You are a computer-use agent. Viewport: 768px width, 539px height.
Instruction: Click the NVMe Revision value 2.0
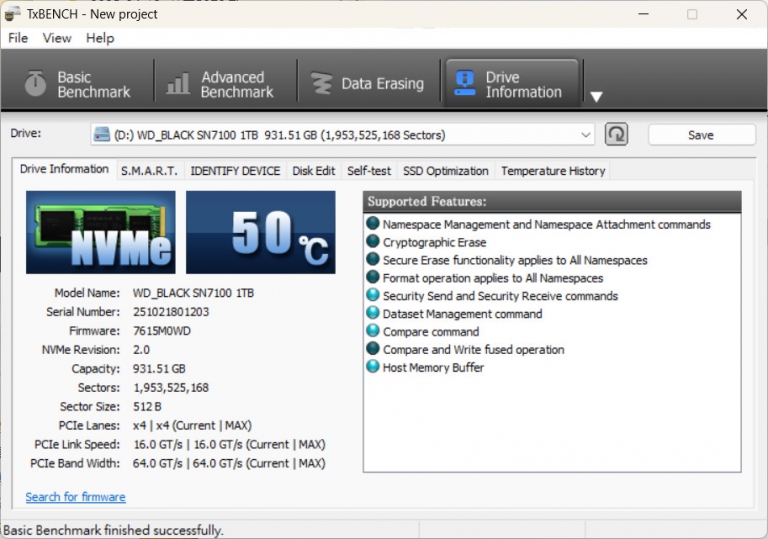(x=141, y=350)
